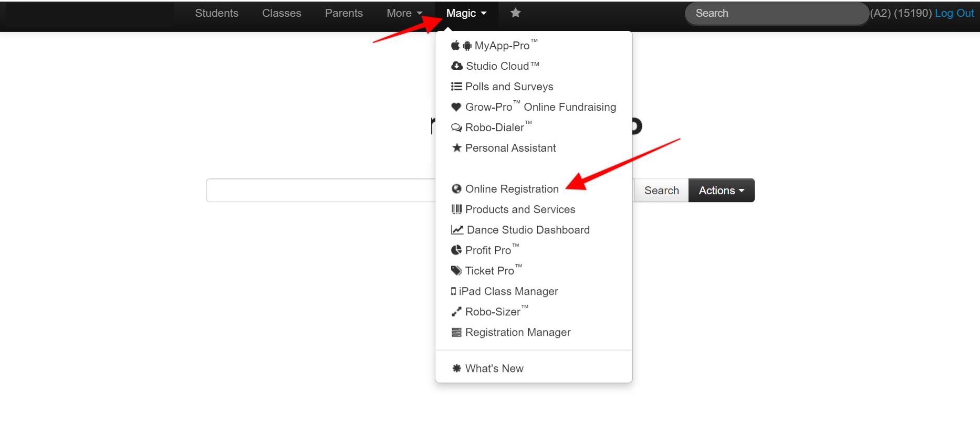
Task: Click the Log Out link
Action: tap(954, 13)
